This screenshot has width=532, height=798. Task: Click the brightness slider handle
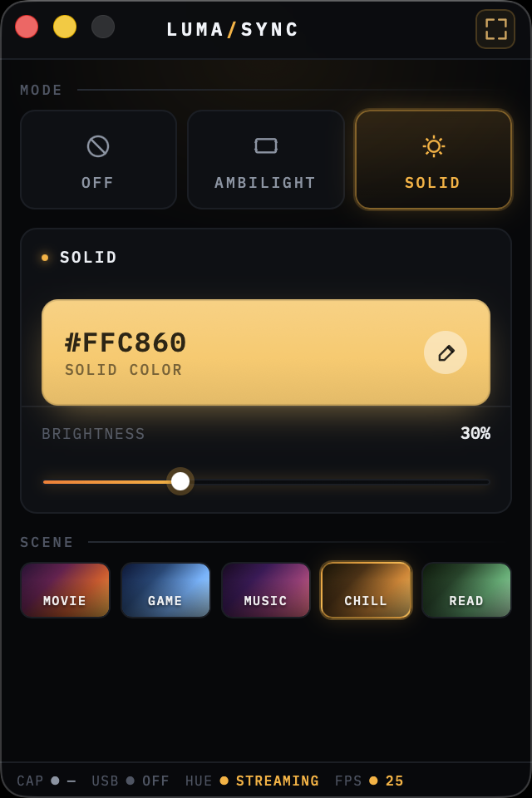[x=180, y=481]
